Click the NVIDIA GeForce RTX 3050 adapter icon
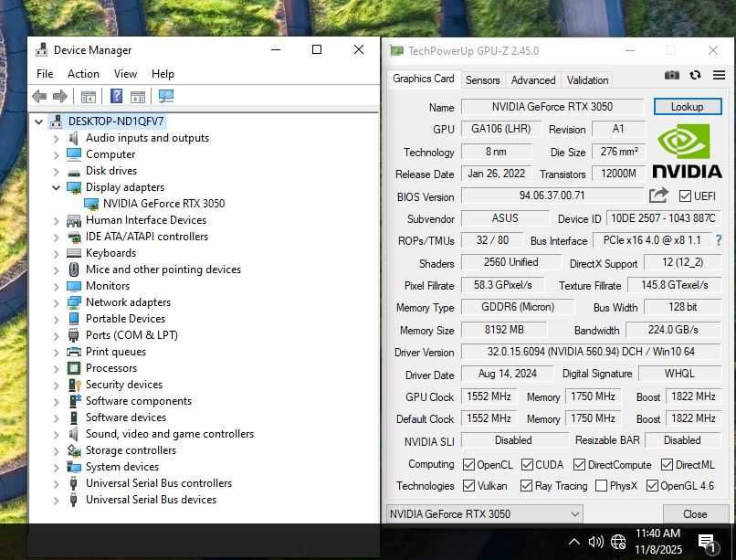736x560 pixels. coord(91,204)
